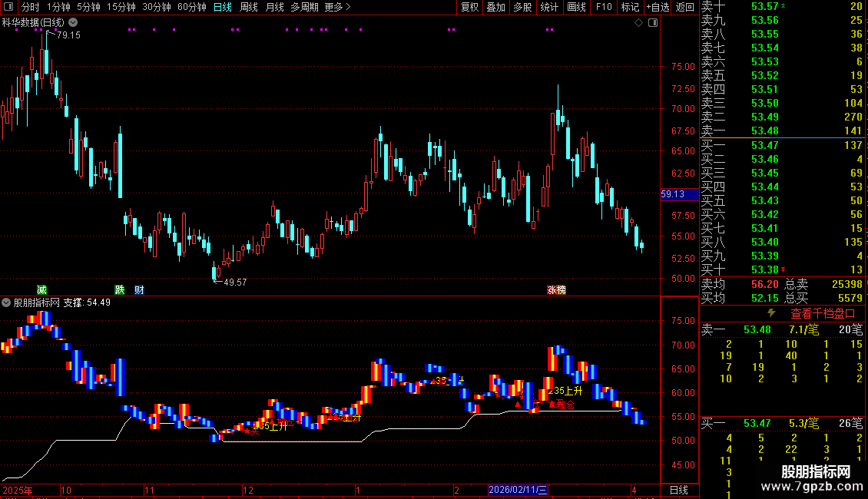Select the 卖十 53.57 order row
Viewport: 868px width, 499px height.
click(x=782, y=6)
